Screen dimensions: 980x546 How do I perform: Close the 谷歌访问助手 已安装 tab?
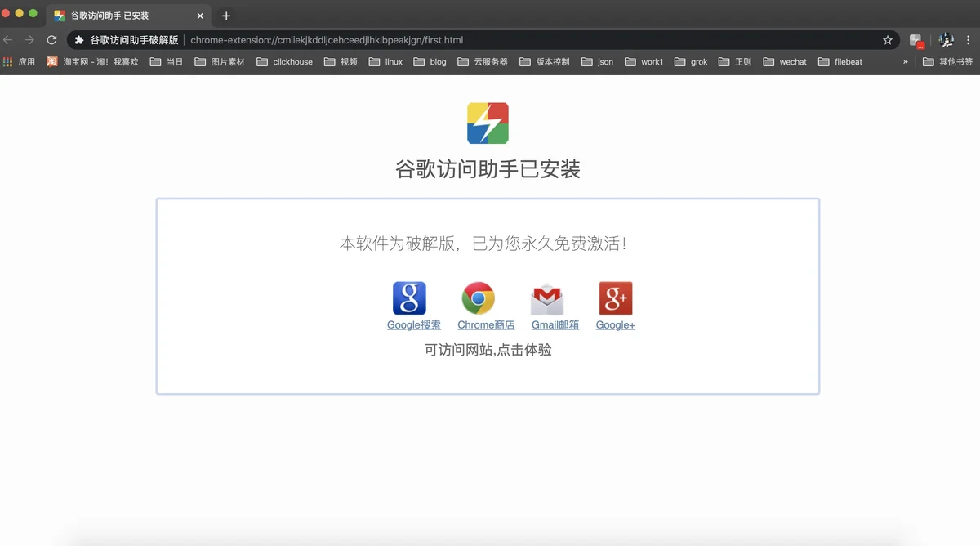point(200,16)
